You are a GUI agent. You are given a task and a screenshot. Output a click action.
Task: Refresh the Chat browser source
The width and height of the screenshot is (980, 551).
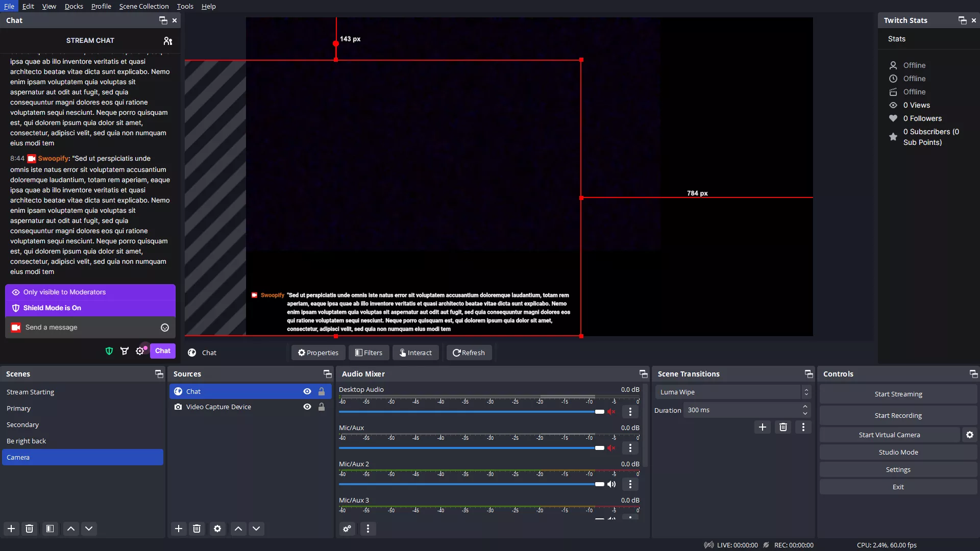click(x=469, y=353)
